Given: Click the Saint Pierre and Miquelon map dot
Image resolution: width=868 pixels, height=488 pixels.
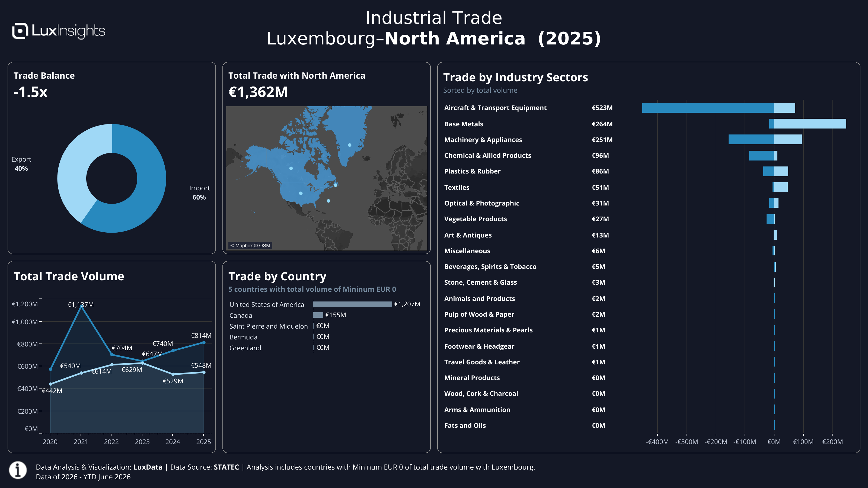Looking at the screenshot, I should pos(336,185).
